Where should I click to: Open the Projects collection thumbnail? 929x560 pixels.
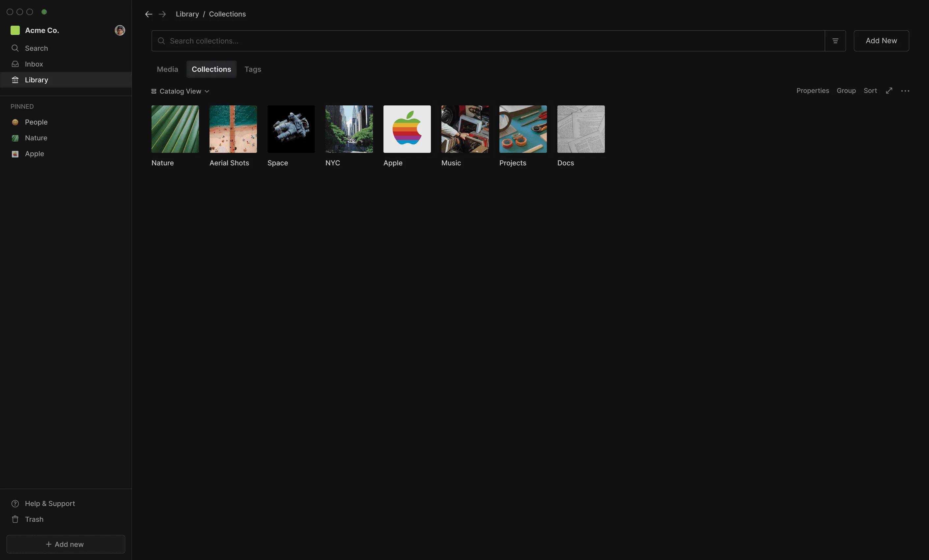pos(523,129)
